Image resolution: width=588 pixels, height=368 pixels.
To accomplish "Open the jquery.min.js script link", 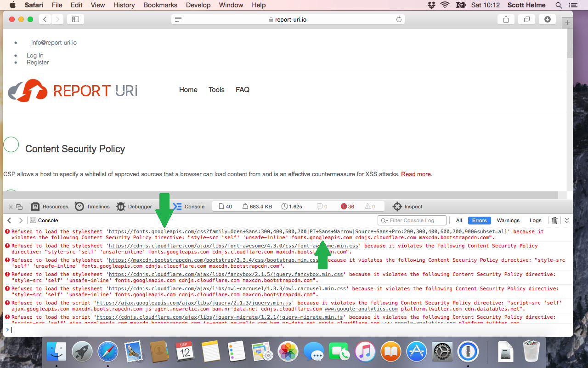I will 195,303.
